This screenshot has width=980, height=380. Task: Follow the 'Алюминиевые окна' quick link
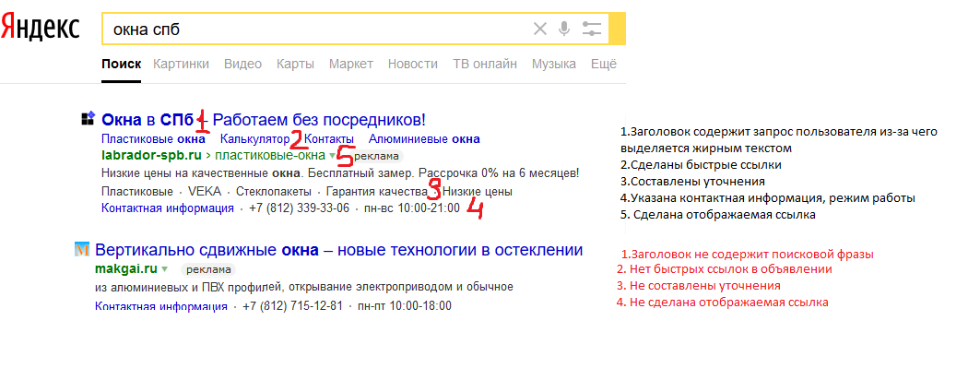tap(424, 138)
